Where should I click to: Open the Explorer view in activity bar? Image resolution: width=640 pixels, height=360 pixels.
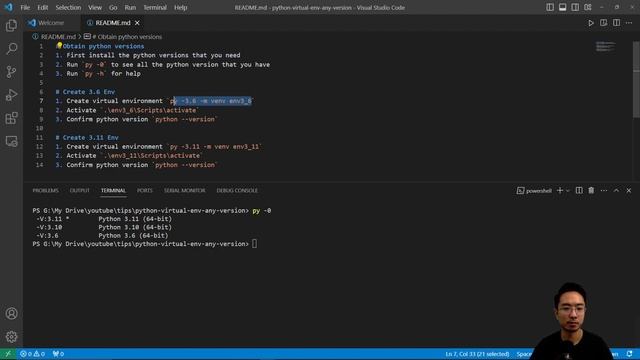point(11,26)
